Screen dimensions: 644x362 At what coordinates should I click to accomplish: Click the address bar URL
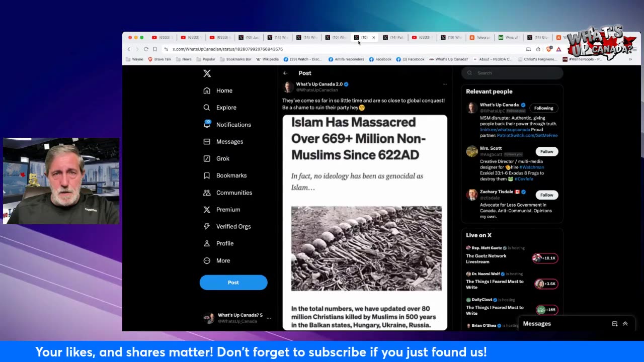point(227,49)
